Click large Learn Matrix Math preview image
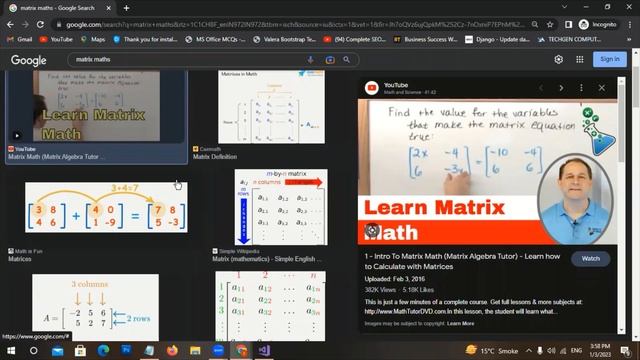640x360 pixels. pos(487,172)
